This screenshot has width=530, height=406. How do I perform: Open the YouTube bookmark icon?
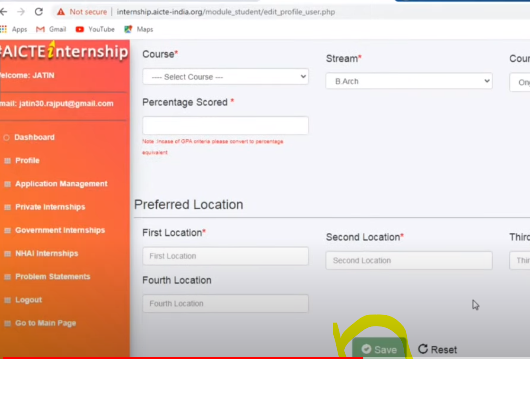coord(80,29)
